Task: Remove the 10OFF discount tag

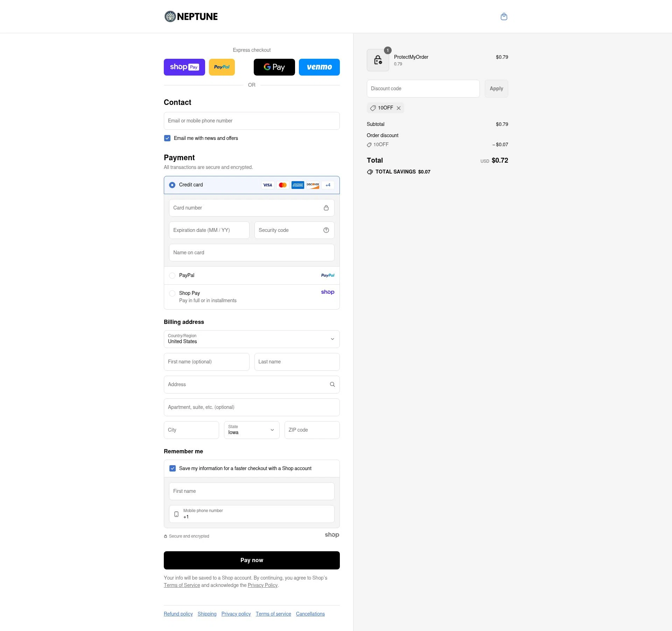Action: click(x=399, y=108)
